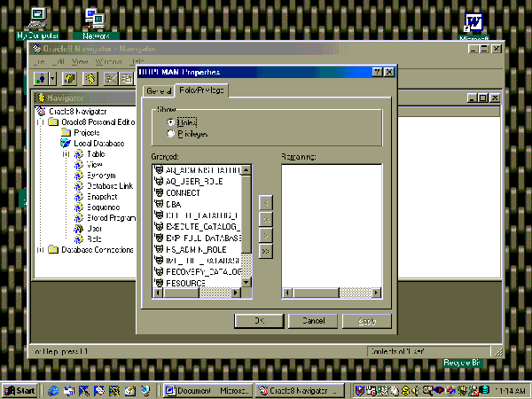This screenshot has width=532, height=399.
Task: Select RECOVERY_CATALOG row text
Action: pos(204,272)
